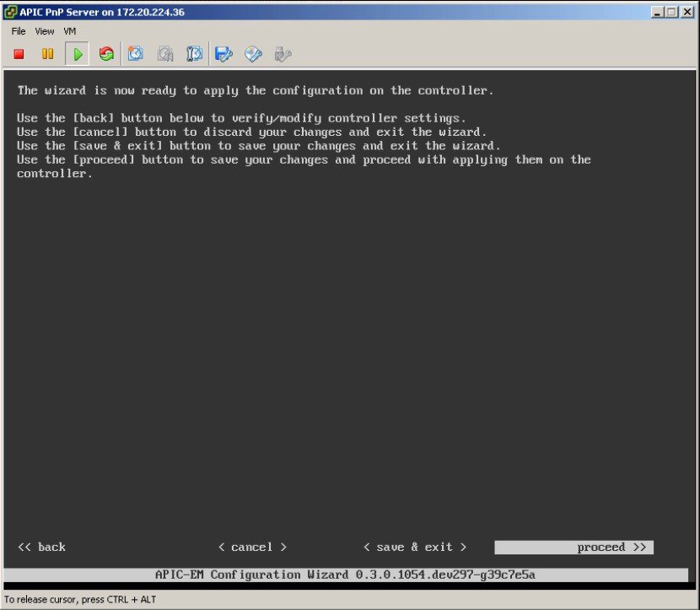Click the line mentioning the [cancel] button
The height and width of the screenshot is (610, 700).
252,132
